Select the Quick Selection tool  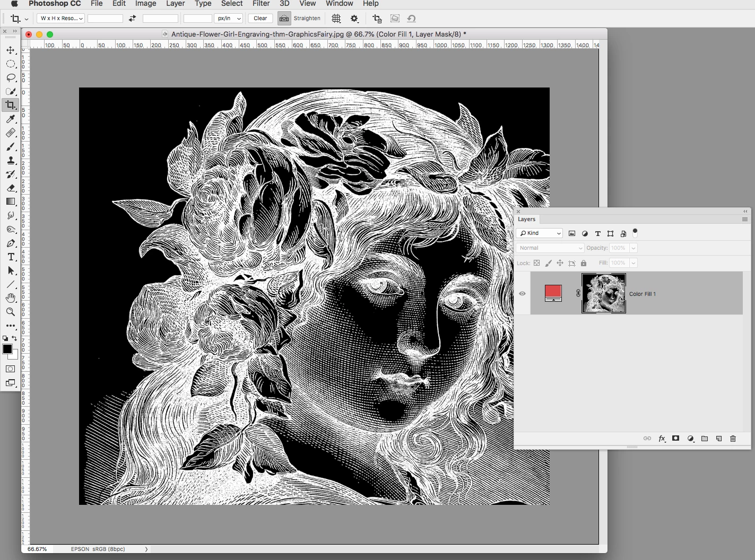pyautogui.click(x=11, y=91)
